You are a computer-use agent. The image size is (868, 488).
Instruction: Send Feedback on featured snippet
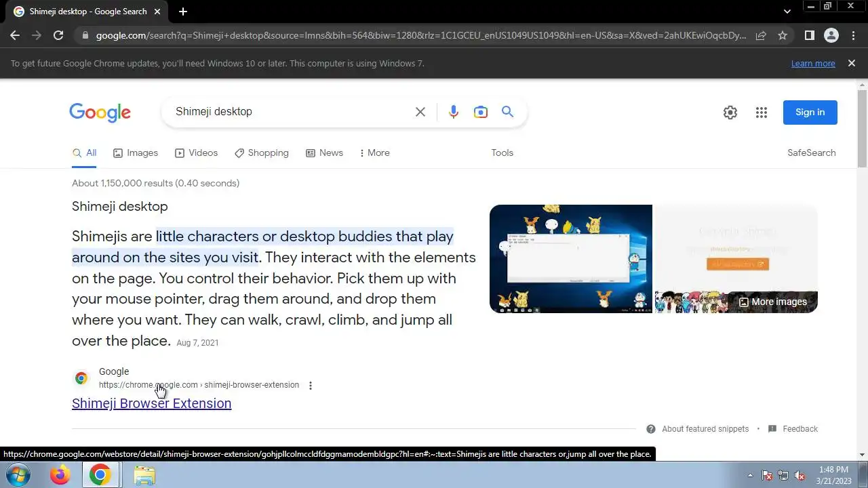point(793,429)
